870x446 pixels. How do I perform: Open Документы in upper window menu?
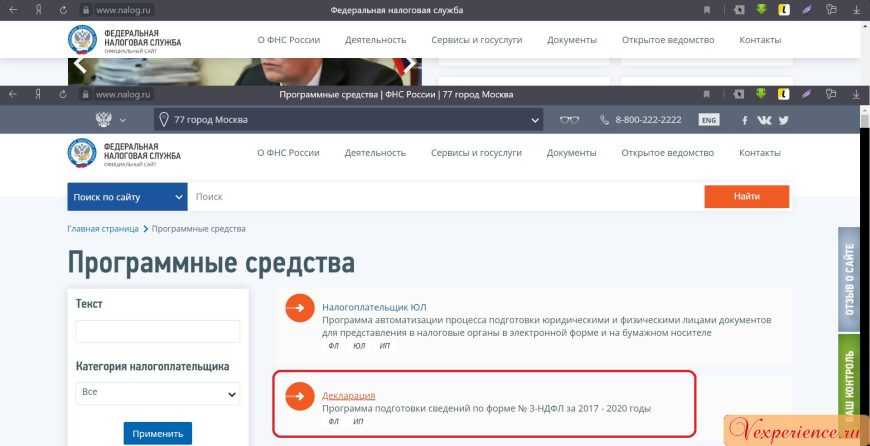coord(572,40)
